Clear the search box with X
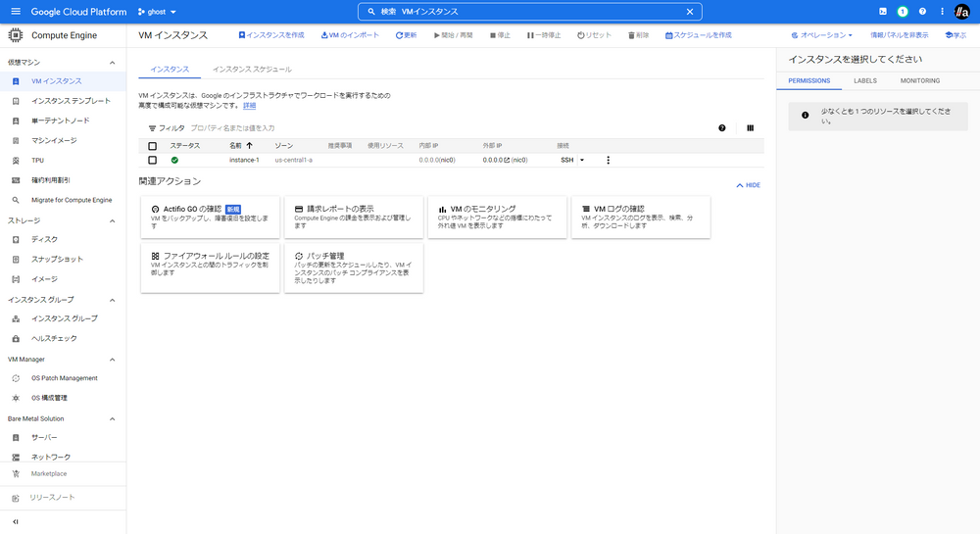The height and width of the screenshot is (534, 980). pyautogui.click(x=690, y=12)
